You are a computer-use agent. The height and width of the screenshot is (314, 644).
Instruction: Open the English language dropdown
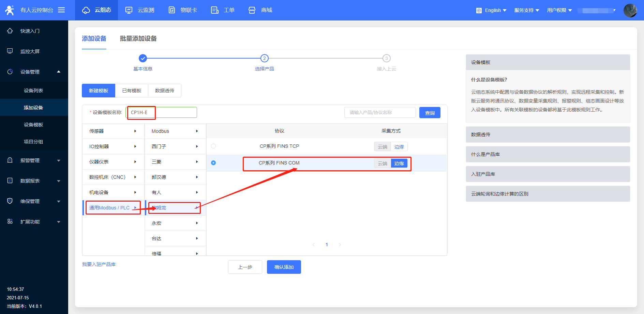tap(491, 10)
